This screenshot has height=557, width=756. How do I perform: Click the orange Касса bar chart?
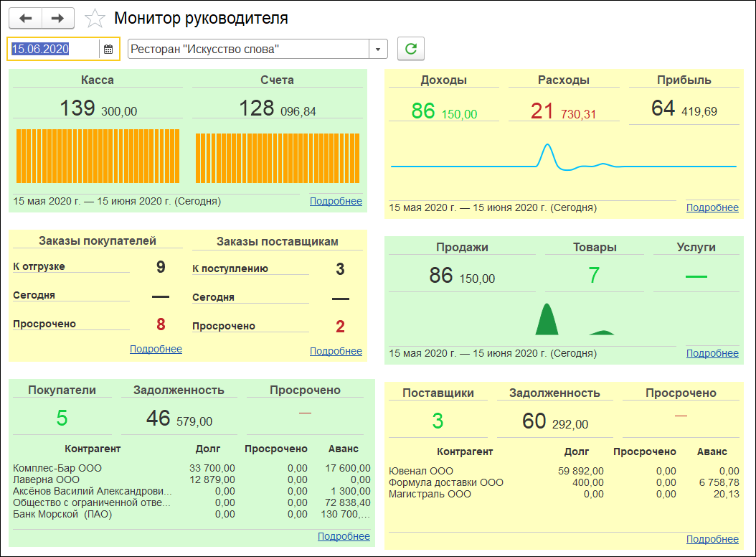(97, 156)
